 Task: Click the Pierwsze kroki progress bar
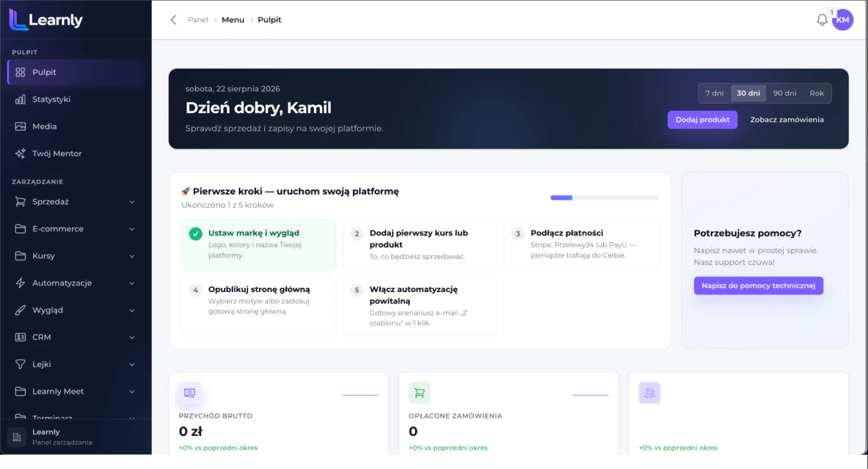[604, 198]
